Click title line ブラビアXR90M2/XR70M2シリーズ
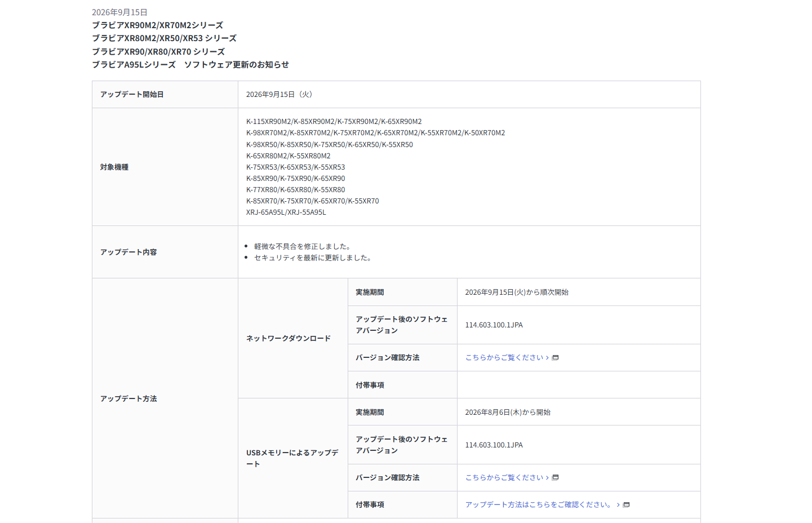Viewport: 812px width, 523px height. point(158,25)
